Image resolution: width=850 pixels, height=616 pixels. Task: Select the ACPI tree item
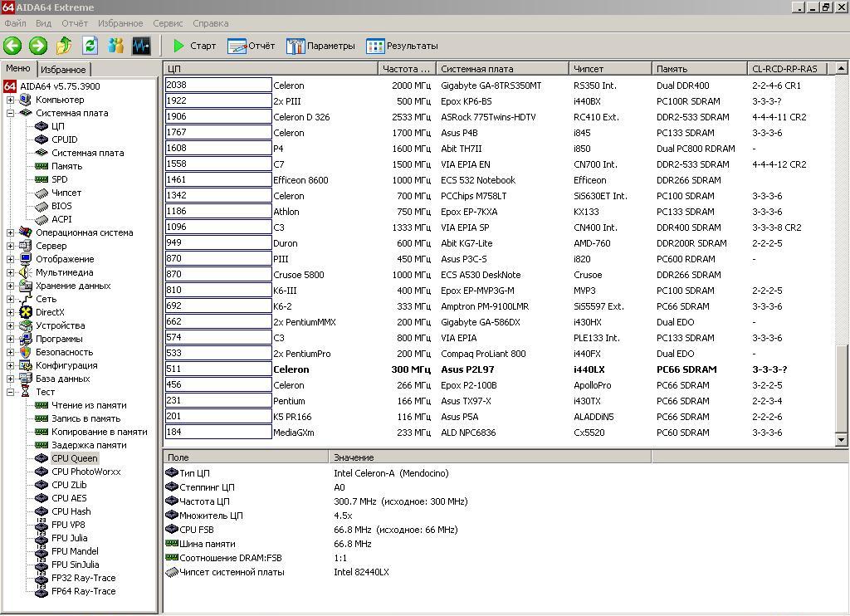point(61,219)
